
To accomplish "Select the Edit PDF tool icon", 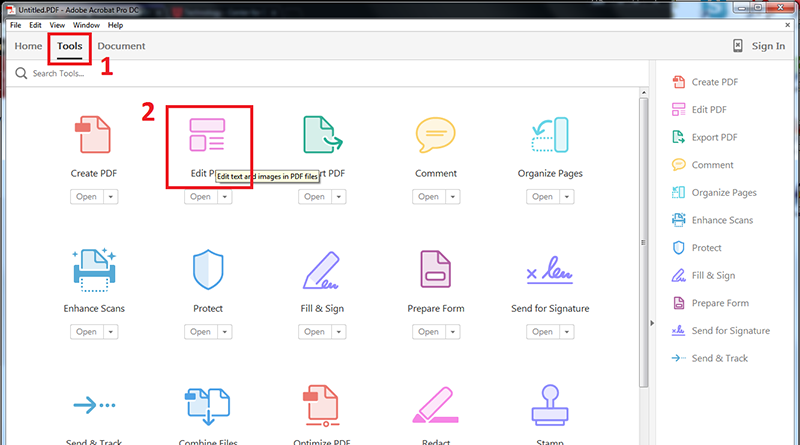I will [x=207, y=135].
